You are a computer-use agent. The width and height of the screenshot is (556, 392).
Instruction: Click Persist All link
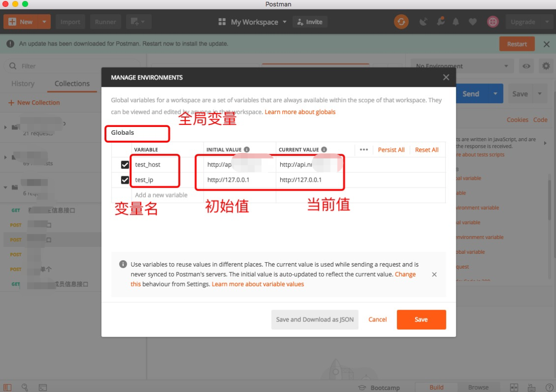click(391, 150)
